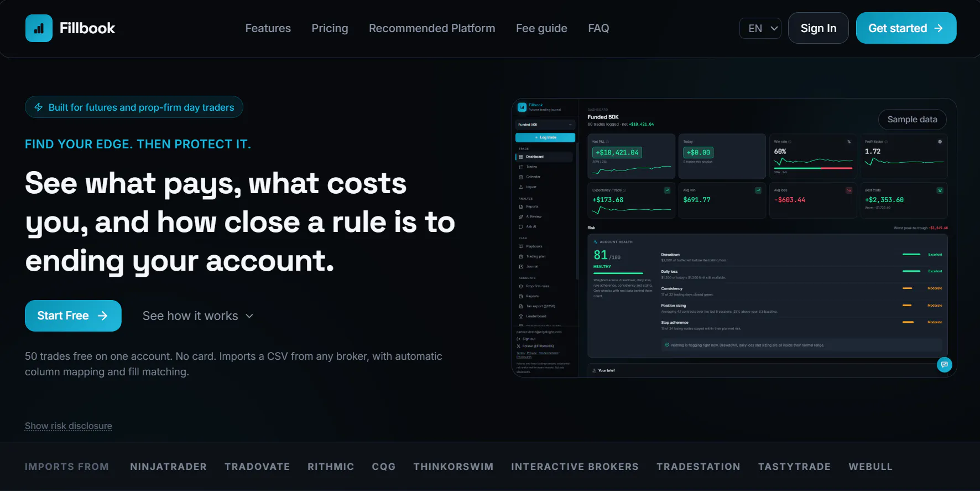Click the "Built for futures and prop-firm day traders" badge
The image size is (980, 491).
[x=134, y=107]
